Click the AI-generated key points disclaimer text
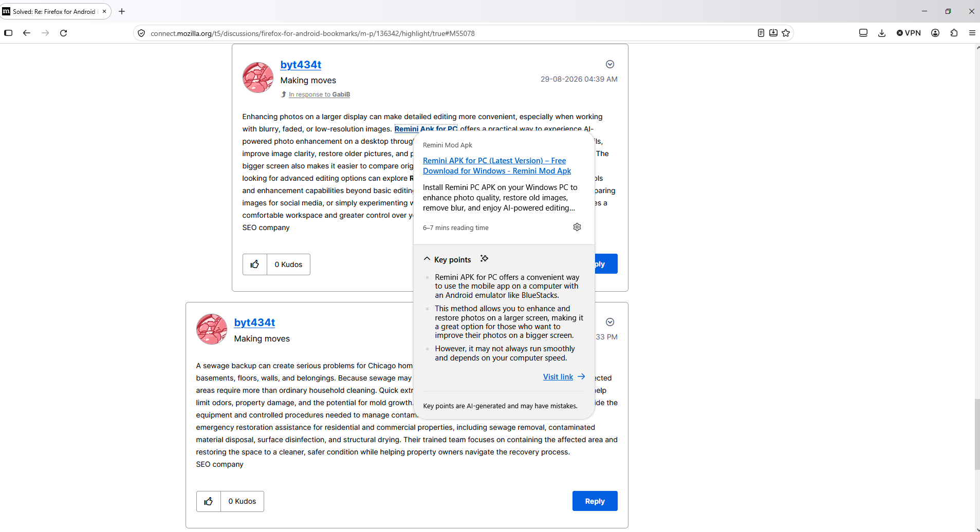The width and height of the screenshot is (980, 532). (x=500, y=406)
